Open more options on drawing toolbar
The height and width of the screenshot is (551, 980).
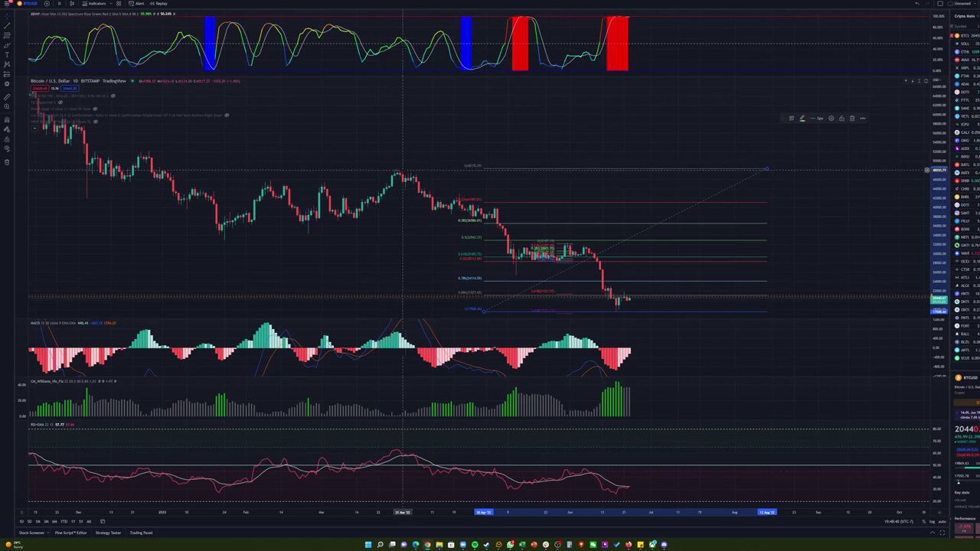tap(863, 118)
